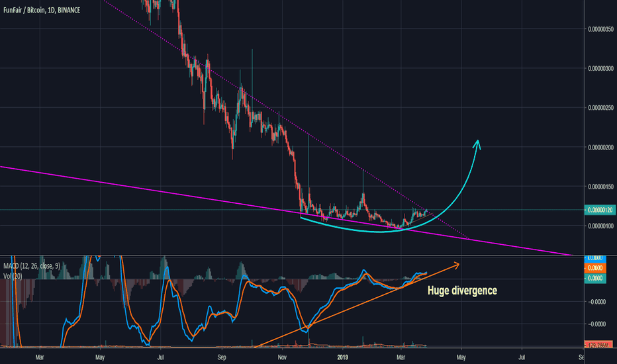Click the red 129.286M volume tag
617x364 pixels.
click(598, 345)
